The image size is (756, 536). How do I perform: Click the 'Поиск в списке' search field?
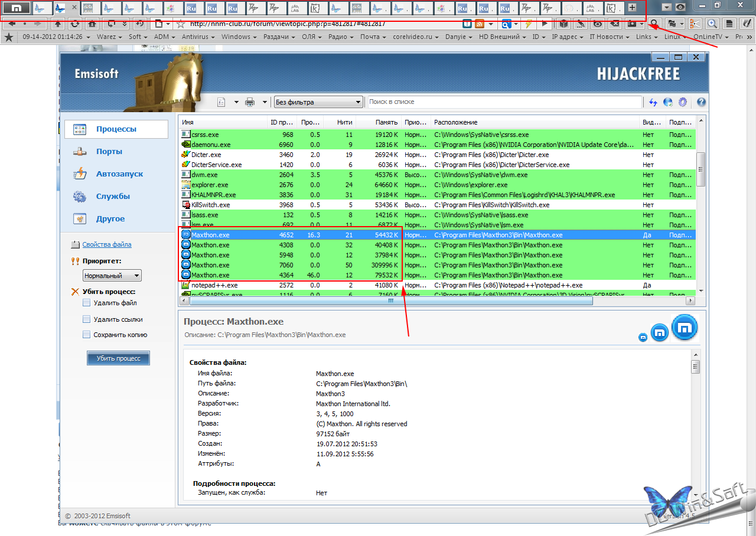(503, 102)
